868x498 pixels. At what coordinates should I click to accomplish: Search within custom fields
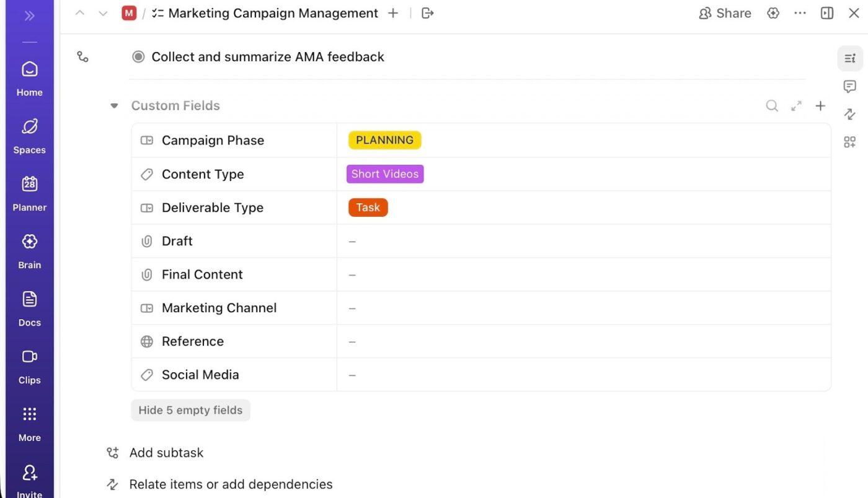pyautogui.click(x=772, y=105)
